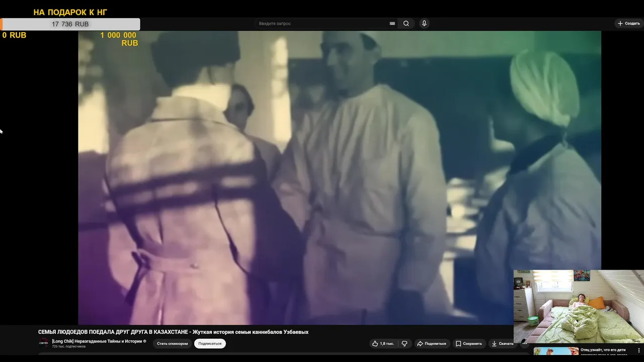This screenshot has width=644, height=362.
Task: Open the Long Chik channel avatar
Action: pyautogui.click(x=44, y=343)
